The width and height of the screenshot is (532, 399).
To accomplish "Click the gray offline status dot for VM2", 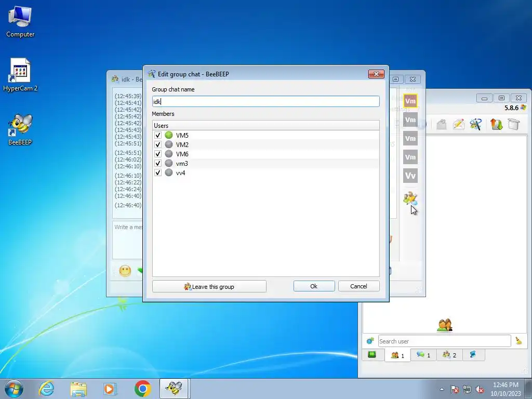I will (x=169, y=144).
